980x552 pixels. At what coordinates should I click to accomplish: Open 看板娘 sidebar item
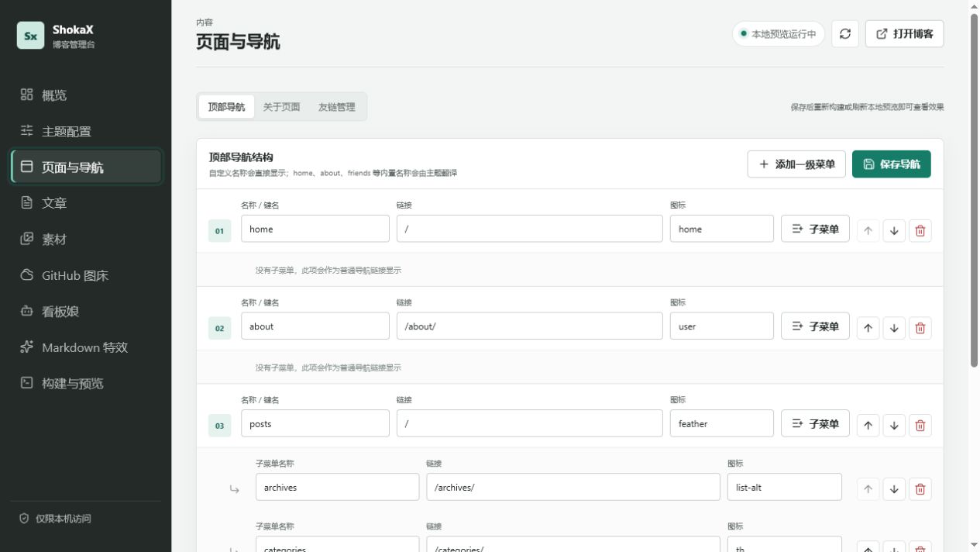click(x=85, y=311)
